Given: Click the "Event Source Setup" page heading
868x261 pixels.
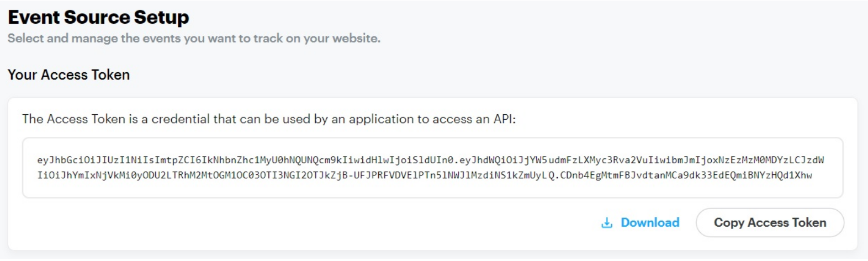Looking at the screenshot, I should 98,17.
